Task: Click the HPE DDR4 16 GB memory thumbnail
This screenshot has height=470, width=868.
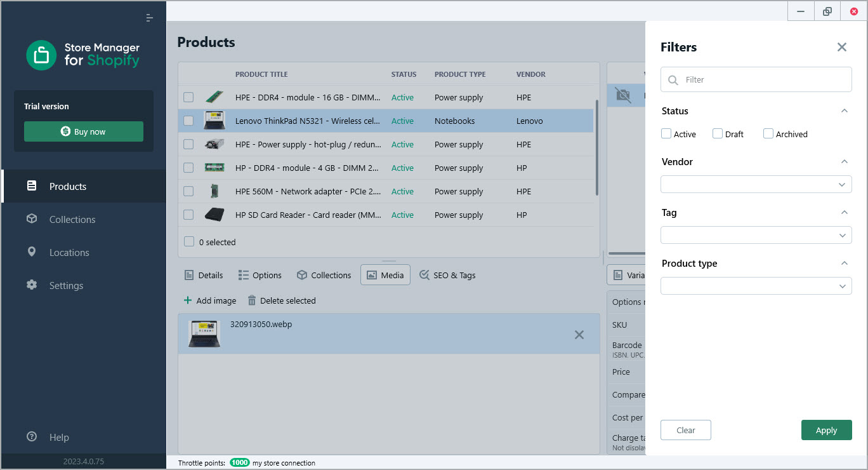Action: point(215,97)
